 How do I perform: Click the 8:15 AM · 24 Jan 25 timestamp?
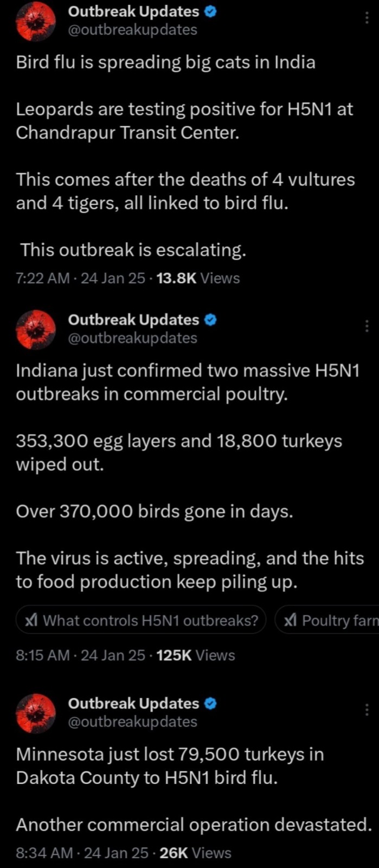[80, 655]
